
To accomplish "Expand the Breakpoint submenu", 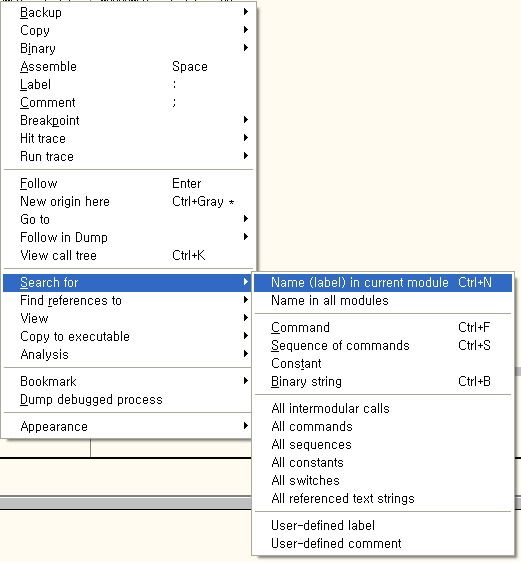I will (128, 120).
